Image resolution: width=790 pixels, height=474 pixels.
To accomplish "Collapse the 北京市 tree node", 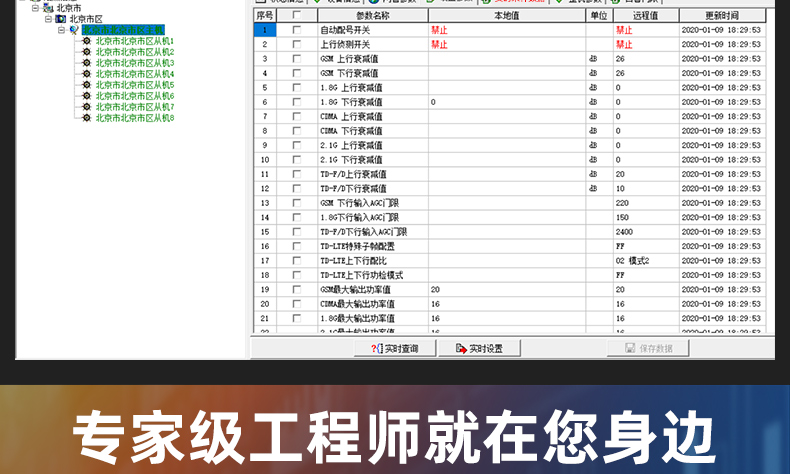I will pyautogui.click(x=36, y=7).
